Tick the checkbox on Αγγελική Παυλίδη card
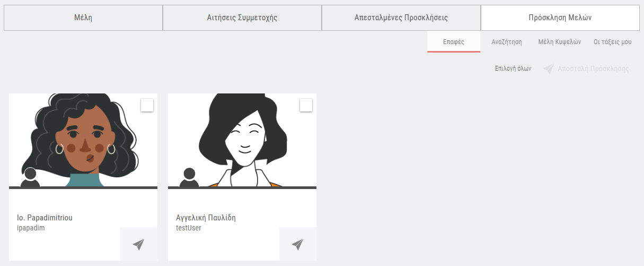This screenshot has height=266, width=644. (x=306, y=105)
